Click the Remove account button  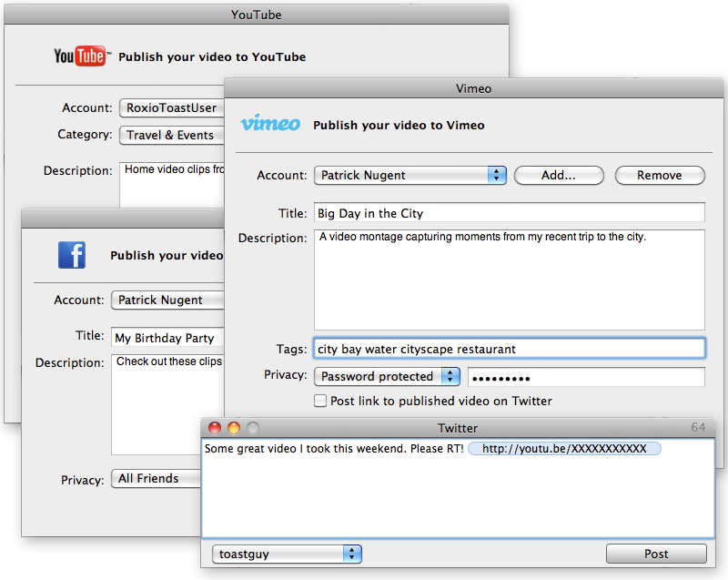point(660,176)
